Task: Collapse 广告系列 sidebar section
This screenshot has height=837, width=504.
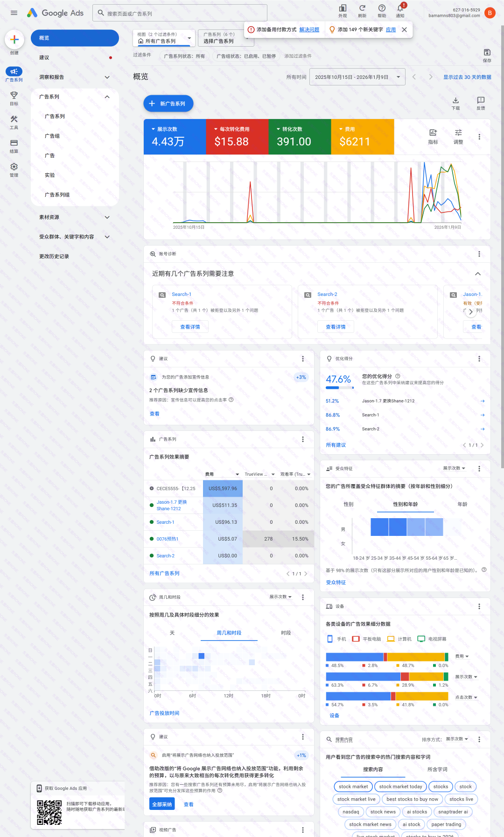Action: [107, 97]
